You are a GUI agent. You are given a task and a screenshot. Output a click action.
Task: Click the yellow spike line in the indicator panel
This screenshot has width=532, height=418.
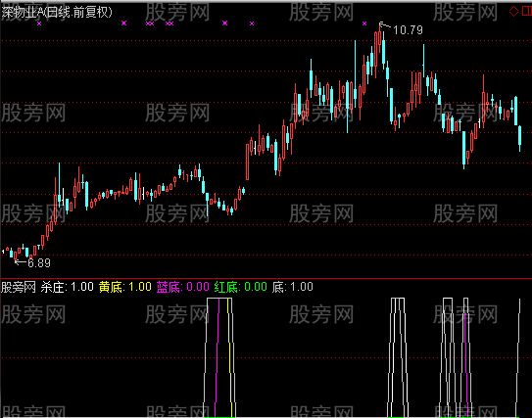[x=230, y=356]
